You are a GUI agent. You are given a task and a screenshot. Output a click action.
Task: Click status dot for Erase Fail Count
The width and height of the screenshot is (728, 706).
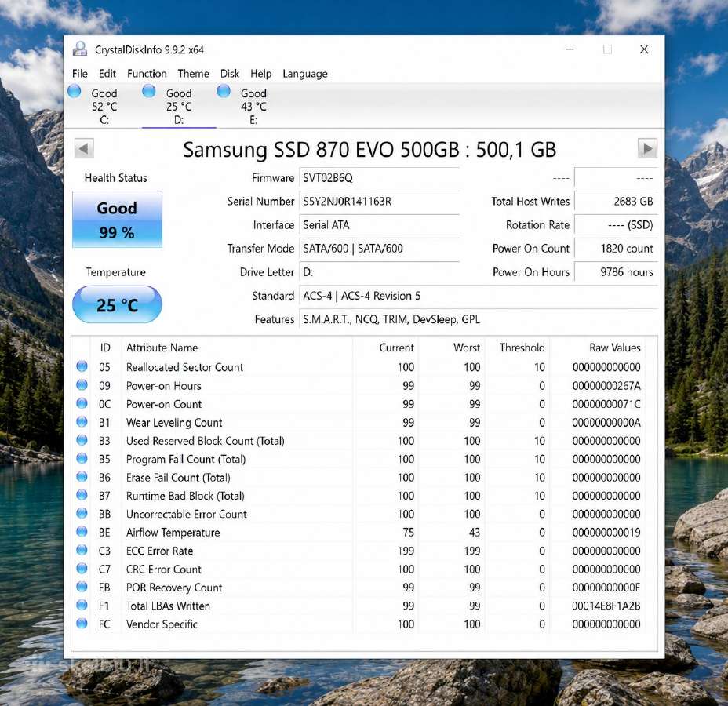(x=82, y=476)
